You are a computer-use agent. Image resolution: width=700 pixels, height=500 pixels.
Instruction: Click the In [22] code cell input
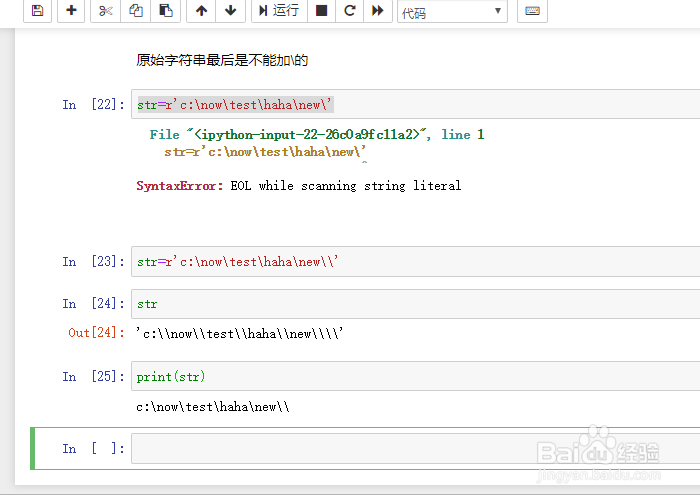click(415, 104)
